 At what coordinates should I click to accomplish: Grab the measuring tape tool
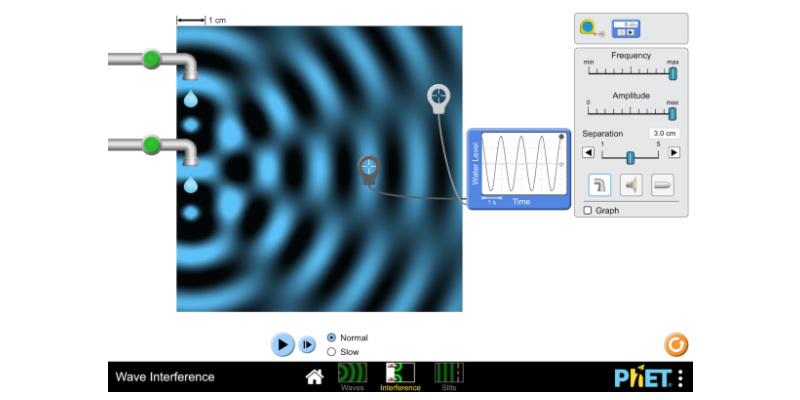click(592, 28)
